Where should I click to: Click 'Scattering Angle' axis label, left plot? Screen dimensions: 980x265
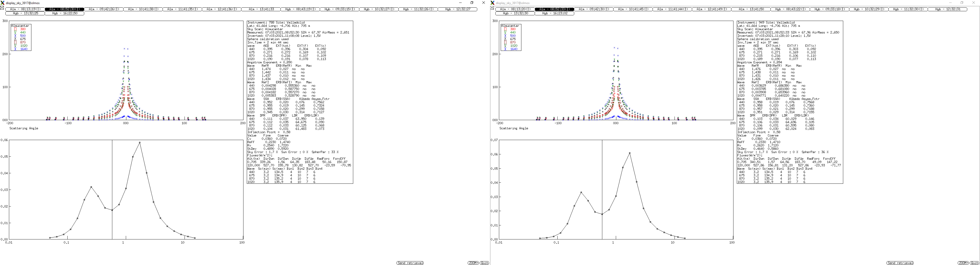(x=23, y=128)
